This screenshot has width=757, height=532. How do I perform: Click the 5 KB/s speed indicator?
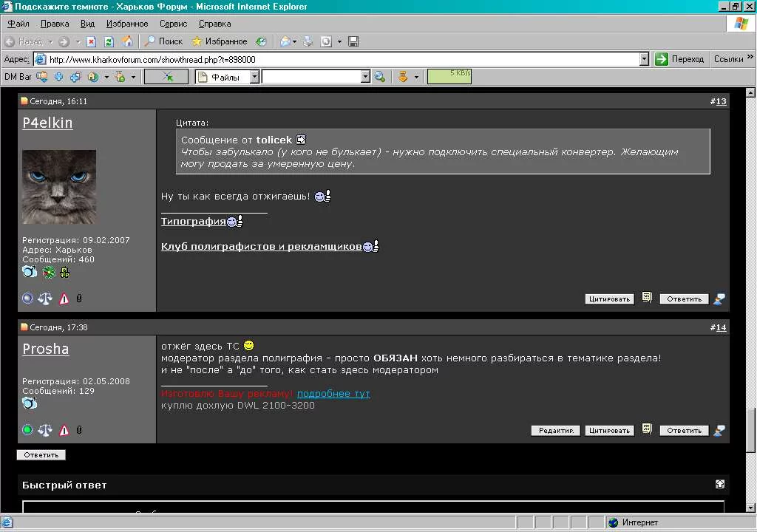(449, 76)
